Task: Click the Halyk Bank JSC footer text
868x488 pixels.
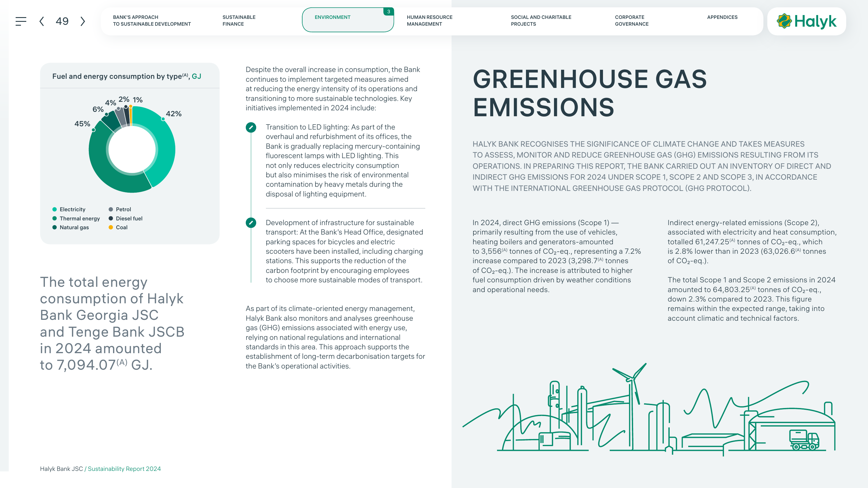Action: point(61,469)
